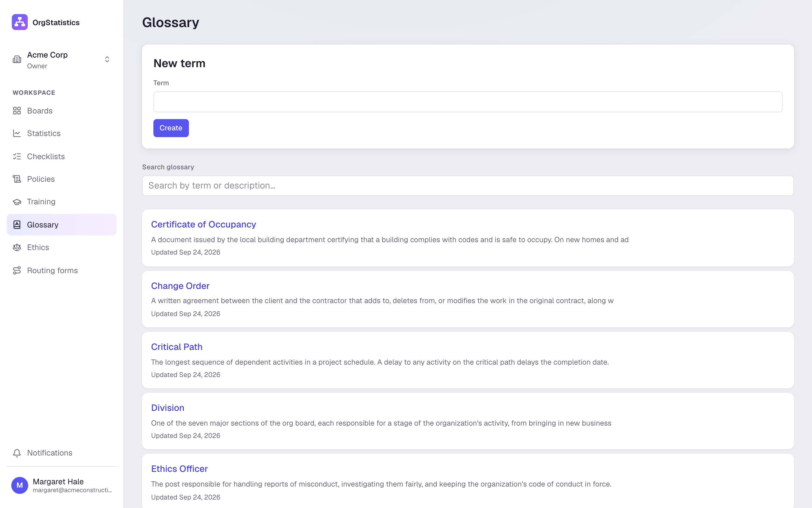812x508 pixels.
Task: Click the Glossary book icon
Action: 17,224
